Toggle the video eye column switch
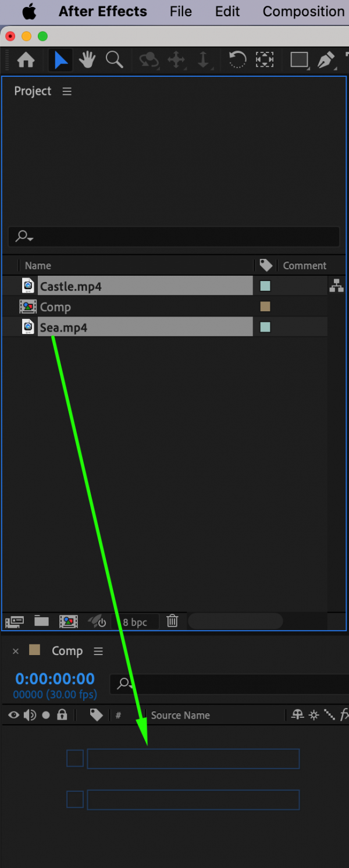Screen dimensions: 349x868 click(14, 715)
